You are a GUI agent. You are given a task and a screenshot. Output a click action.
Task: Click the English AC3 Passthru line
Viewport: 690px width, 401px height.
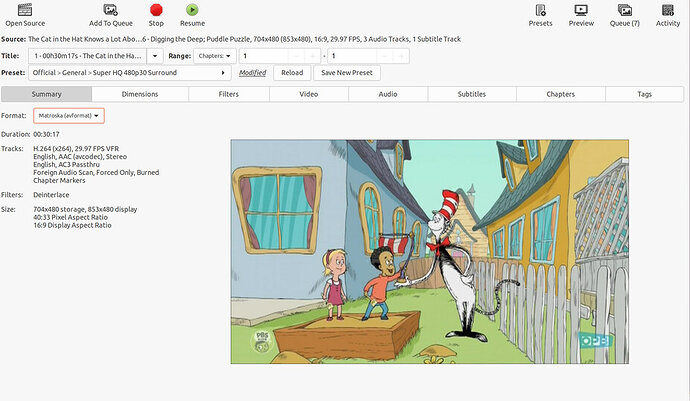tap(66, 165)
